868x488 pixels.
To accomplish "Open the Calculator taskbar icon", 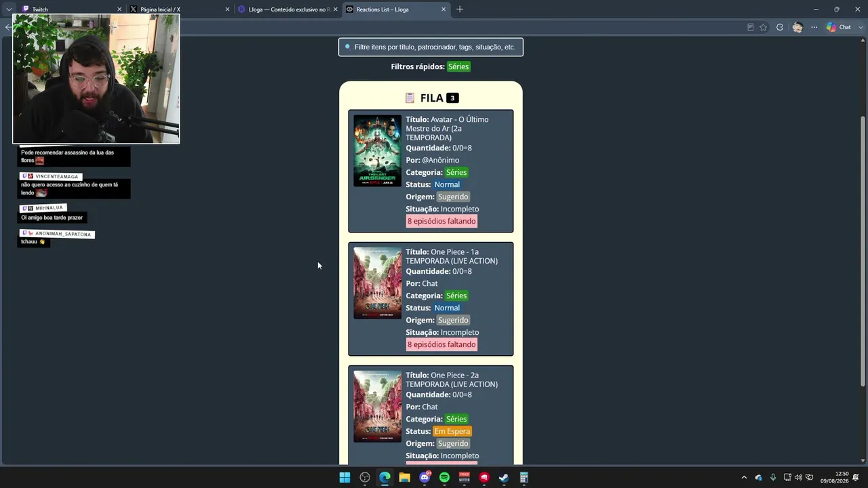I will point(524,477).
